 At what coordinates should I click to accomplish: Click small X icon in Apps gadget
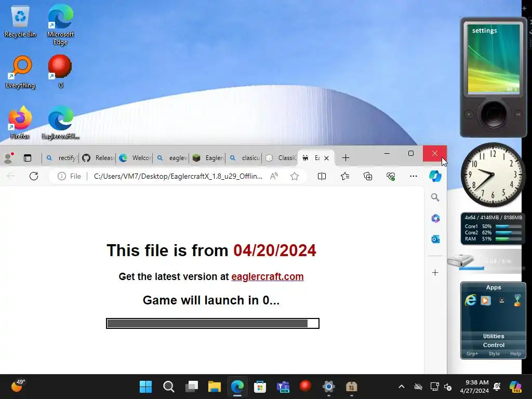(502, 300)
